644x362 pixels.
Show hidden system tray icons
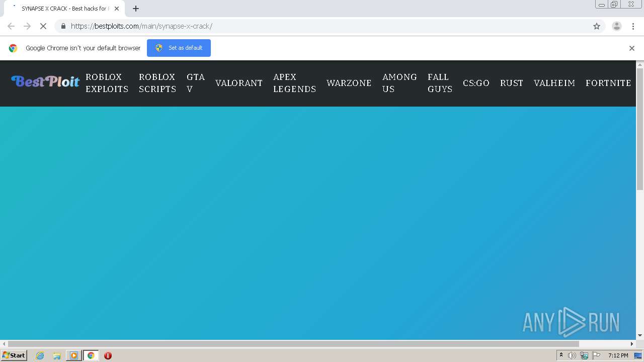(561, 355)
